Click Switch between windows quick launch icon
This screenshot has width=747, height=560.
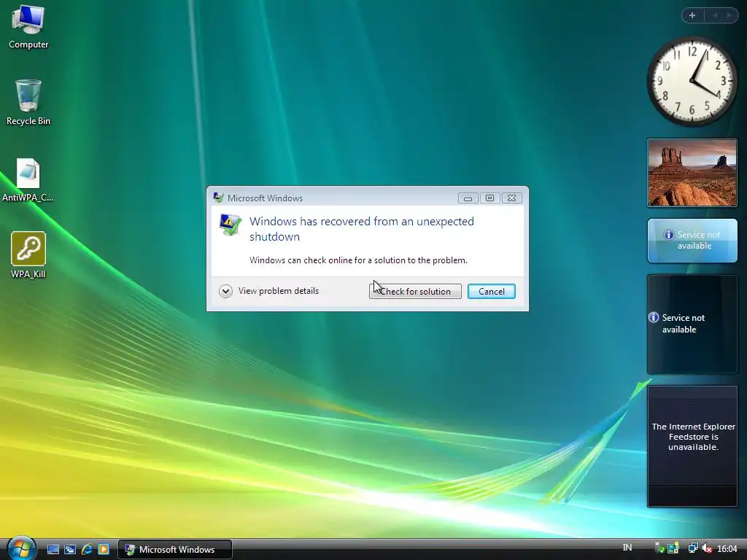[70, 550]
